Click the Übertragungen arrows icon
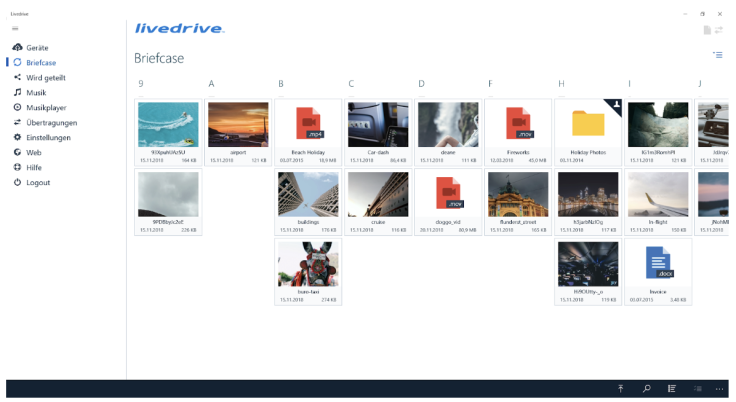Screen dimensions: 736x402 click(17, 122)
